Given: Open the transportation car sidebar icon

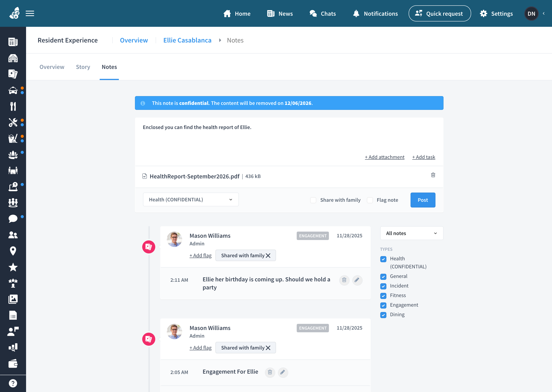Looking at the screenshot, I should pos(13,91).
